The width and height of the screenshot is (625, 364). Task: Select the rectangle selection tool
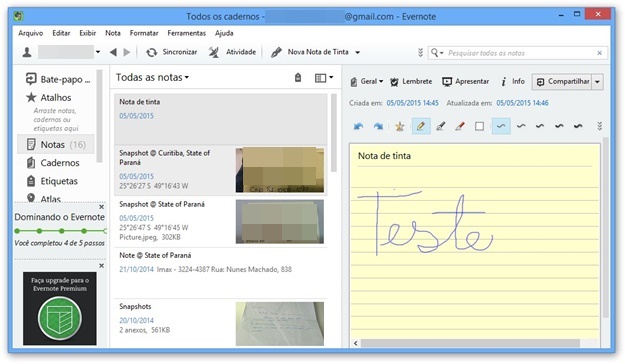pos(480,126)
